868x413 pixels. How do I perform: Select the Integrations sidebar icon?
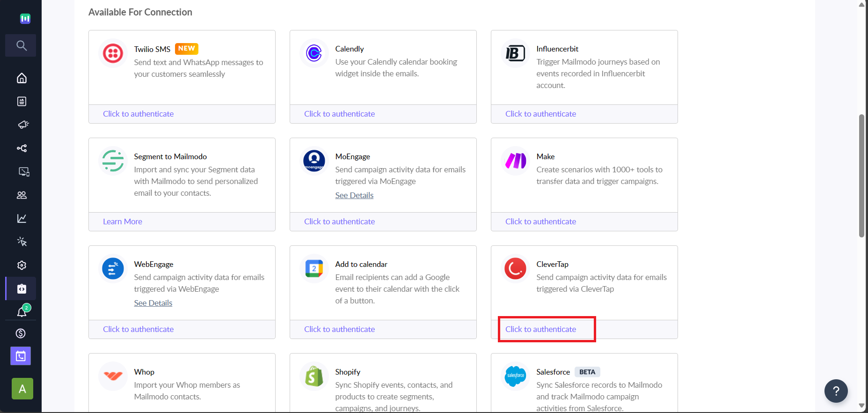(22, 289)
